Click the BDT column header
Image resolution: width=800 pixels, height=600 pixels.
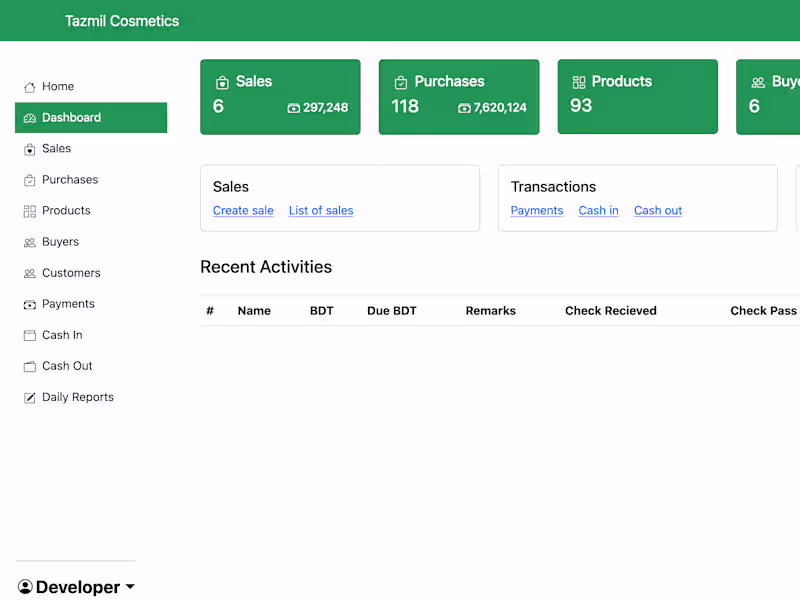point(321,311)
